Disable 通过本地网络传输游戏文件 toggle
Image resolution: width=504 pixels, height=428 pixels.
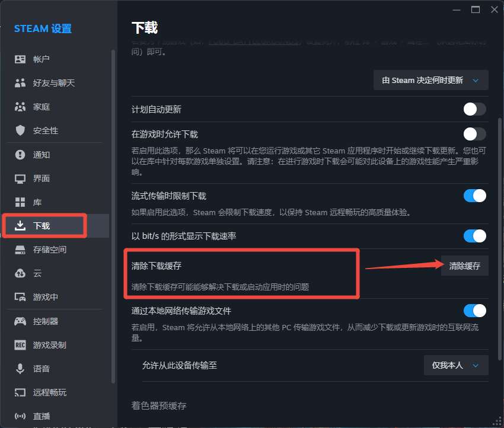[x=474, y=311]
